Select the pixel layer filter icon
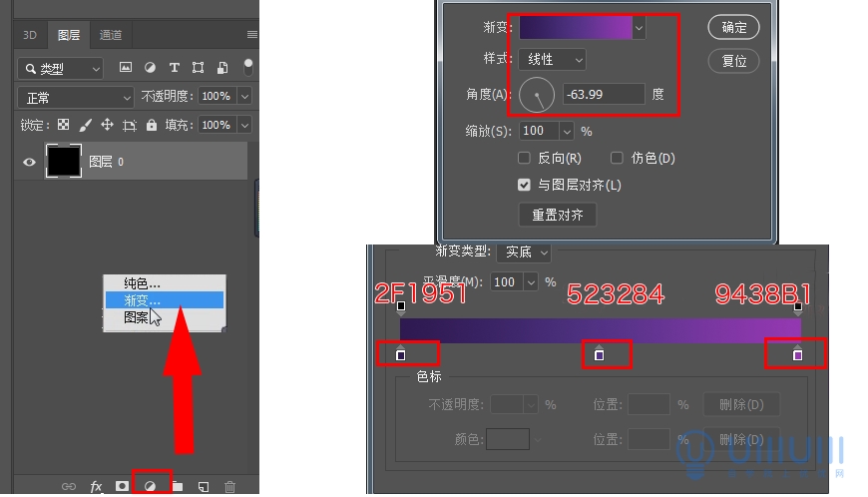Image resolution: width=868 pixels, height=497 pixels. point(126,68)
